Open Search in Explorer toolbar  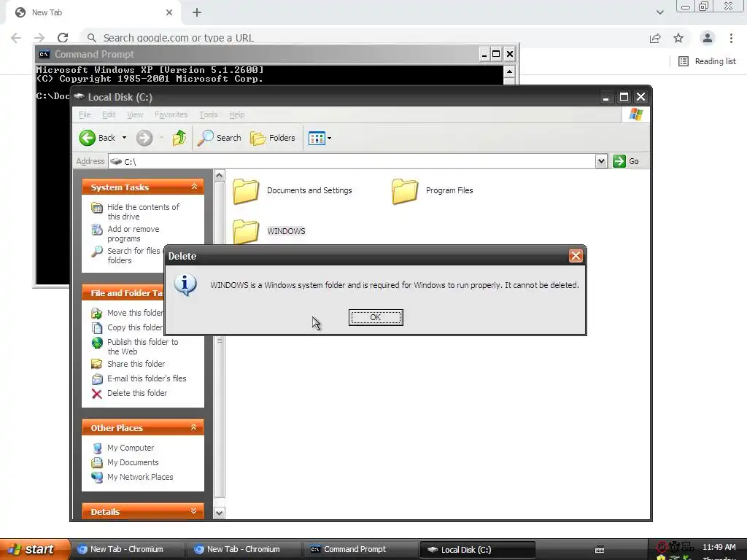click(x=220, y=138)
